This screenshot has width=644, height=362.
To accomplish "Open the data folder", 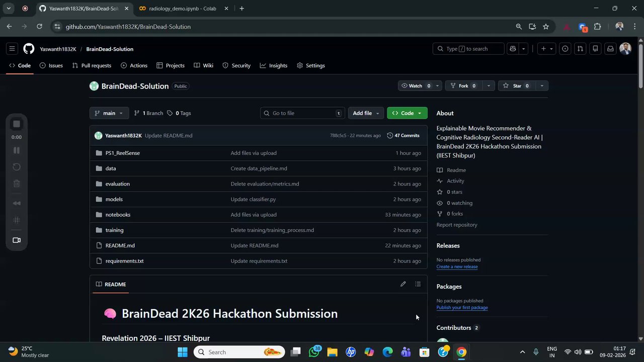I will [x=111, y=168].
